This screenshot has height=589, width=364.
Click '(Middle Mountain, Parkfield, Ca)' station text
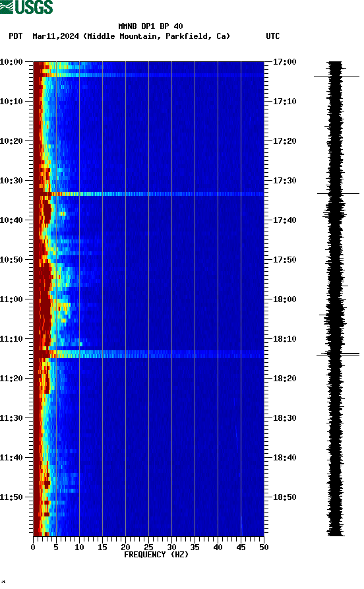[157, 36]
